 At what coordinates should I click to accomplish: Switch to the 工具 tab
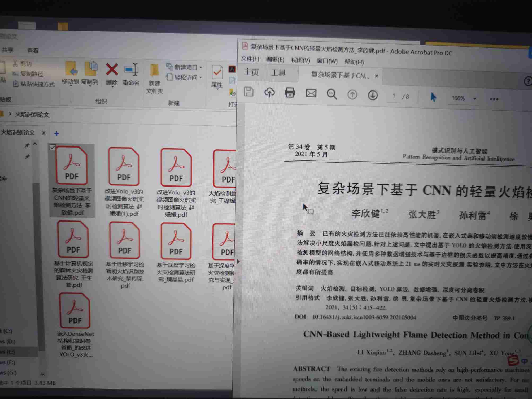tap(278, 72)
